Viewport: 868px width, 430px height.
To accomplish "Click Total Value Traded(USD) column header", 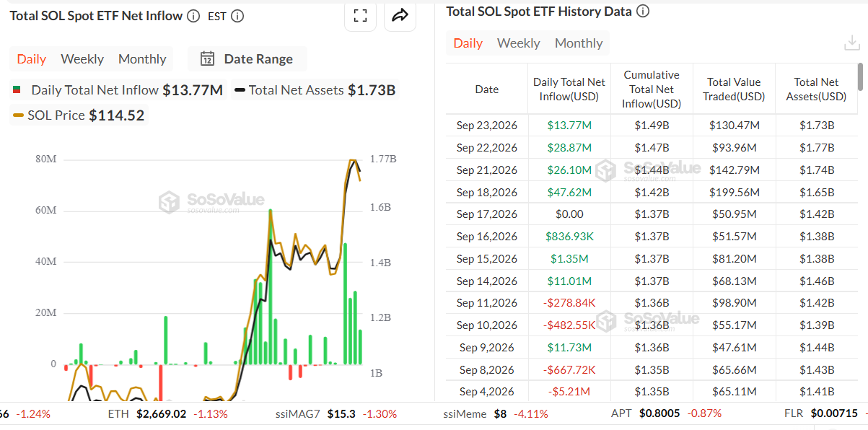I will pos(734,89).
